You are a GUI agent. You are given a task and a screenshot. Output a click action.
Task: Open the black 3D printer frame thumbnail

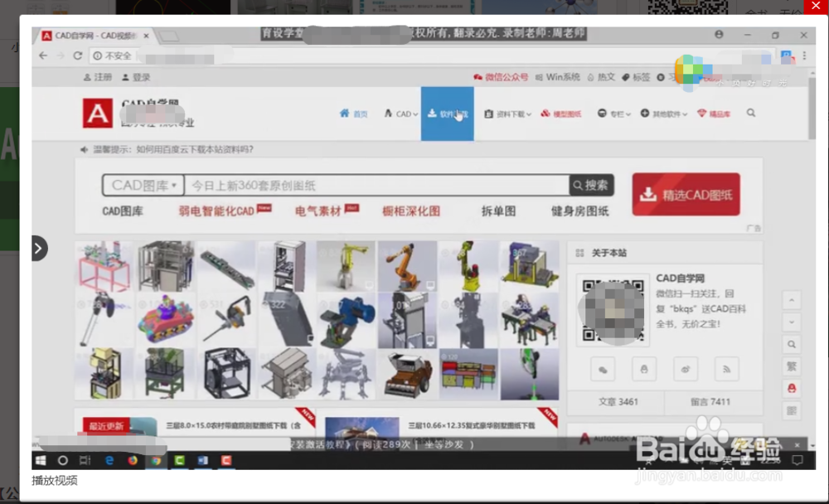(x=225, y=373)
